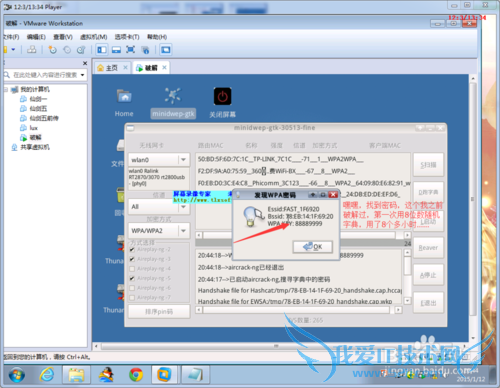Toggle the library sidebar view icon
The width and height of the screenshot is (500, 388).
coord(102,50)
